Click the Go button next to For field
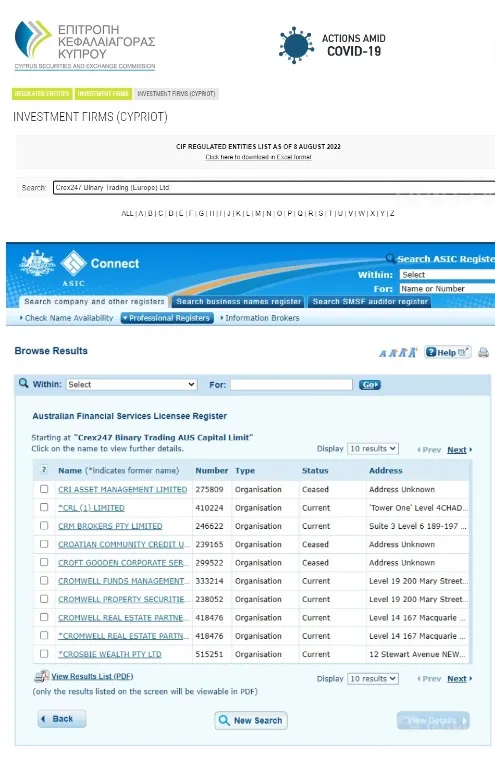The width and height of the screenshot is (495, 759). [370, 384]
